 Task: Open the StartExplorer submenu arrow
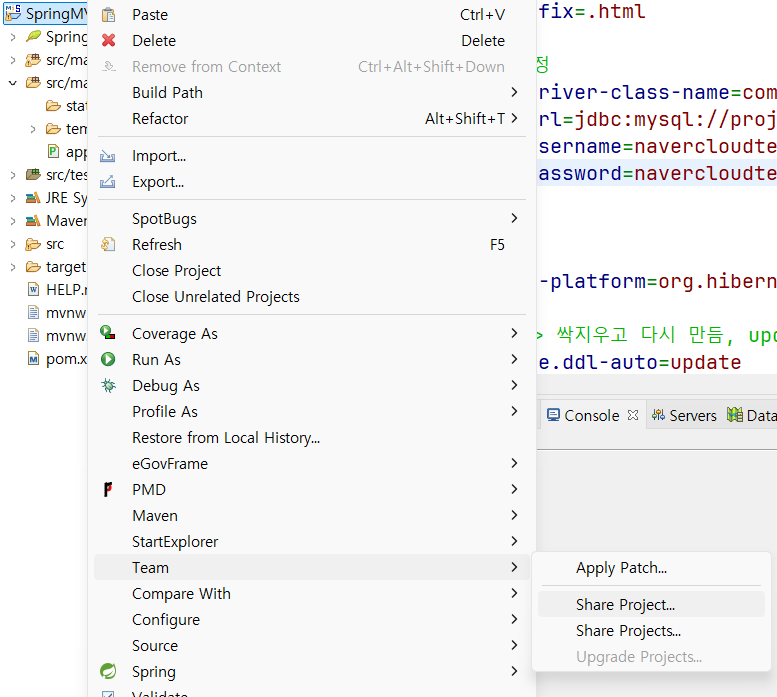514,541
